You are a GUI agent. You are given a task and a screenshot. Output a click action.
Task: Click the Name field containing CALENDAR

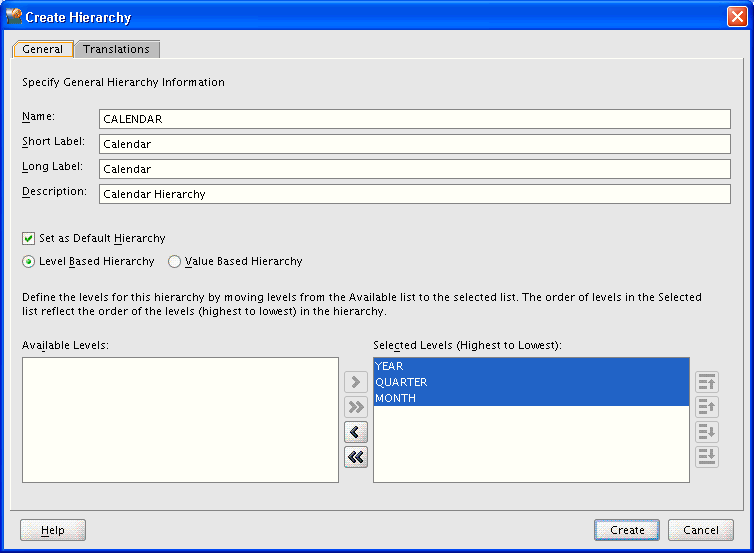[x=415, y=119]
